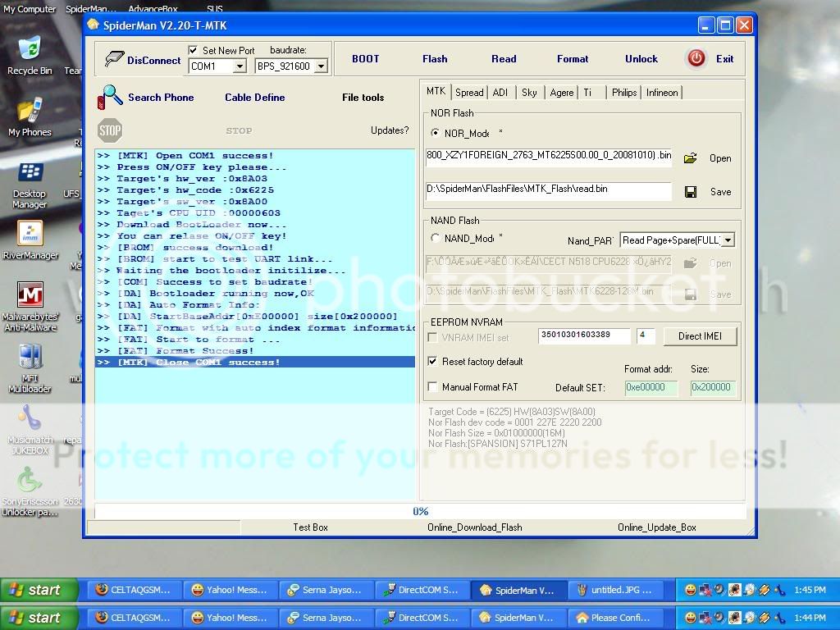Click the Search Phone magnifier icon
The height and width of the screenshot is (630, 840).
pyautogui.click(x=110, y=97)
